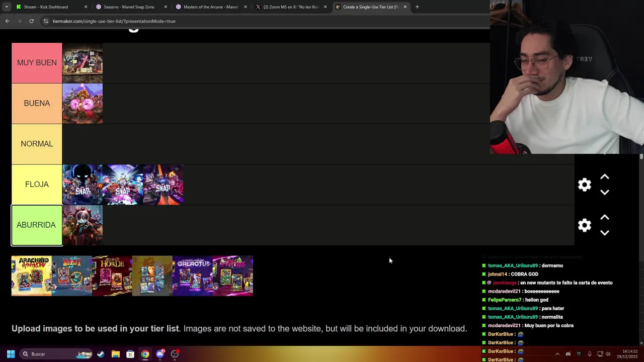Close the Create a Single-Use Tier List tab
Screen dimensions: 644x362
pyautogui.click(x=405, y=7)
